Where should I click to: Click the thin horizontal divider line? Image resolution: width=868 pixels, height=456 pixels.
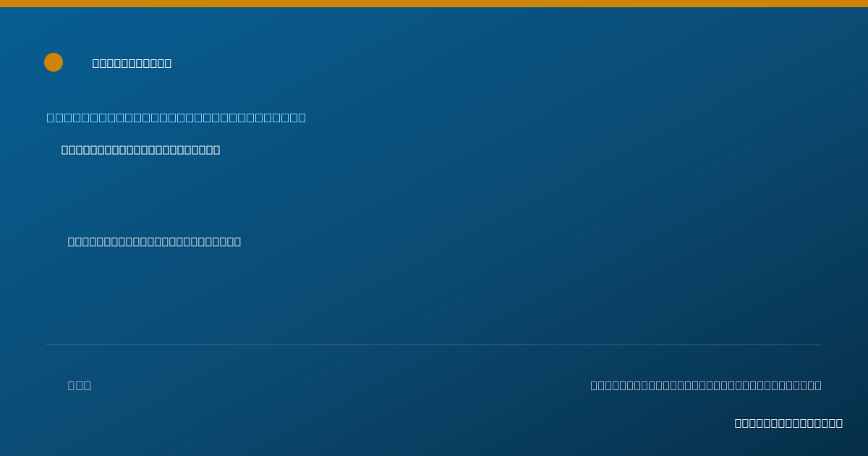pyautogui.click(x=434, y=345)
